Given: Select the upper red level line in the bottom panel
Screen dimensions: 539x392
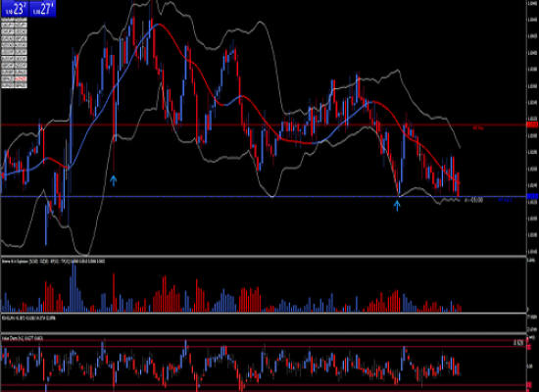Looking at the screenshot, I should 263,347.
